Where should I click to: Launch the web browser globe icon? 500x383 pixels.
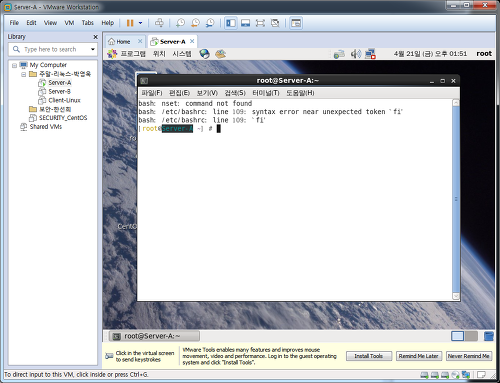point(205,54)
